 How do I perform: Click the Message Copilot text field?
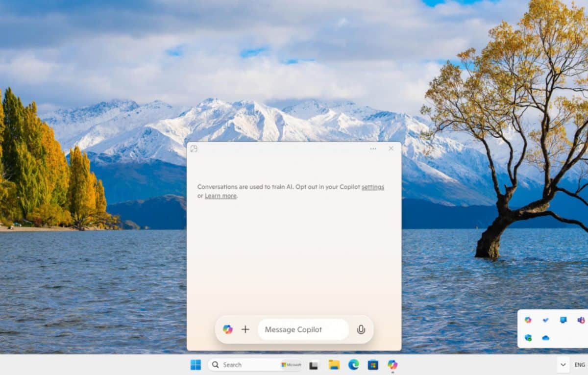coord(303,329)
